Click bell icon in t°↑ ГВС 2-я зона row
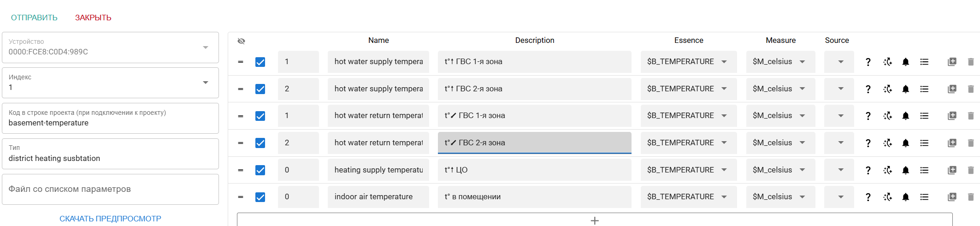The width and height of the screenshot is (980, 226). click(x=905, y=89)
